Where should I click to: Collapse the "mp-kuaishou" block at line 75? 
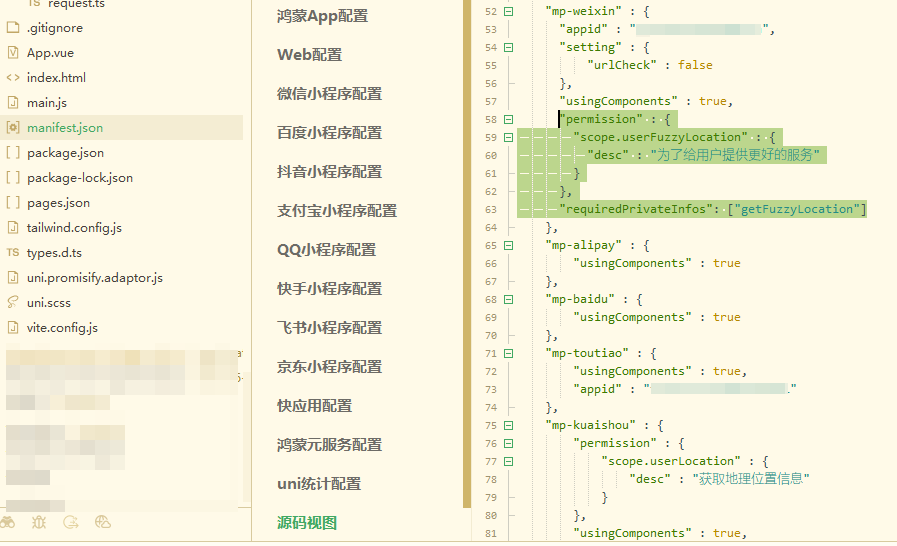508,425
